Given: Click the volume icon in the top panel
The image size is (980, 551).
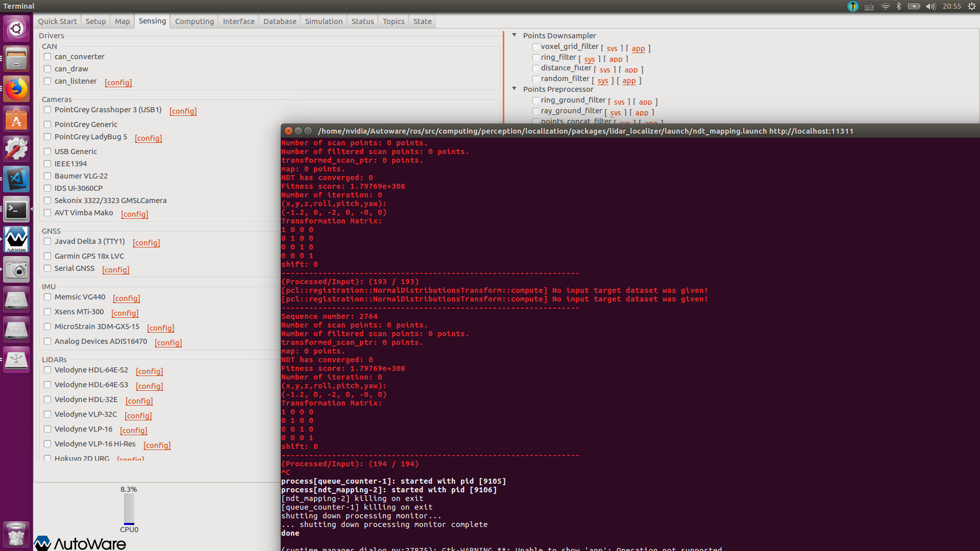Looking at the screenshot, I should click(x=930, y=7).
